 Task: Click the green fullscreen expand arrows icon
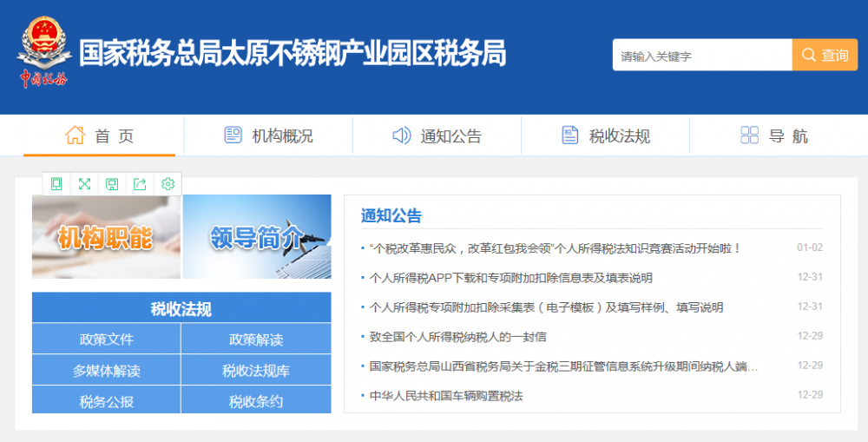pyautogui.click(x=84, y=183)
